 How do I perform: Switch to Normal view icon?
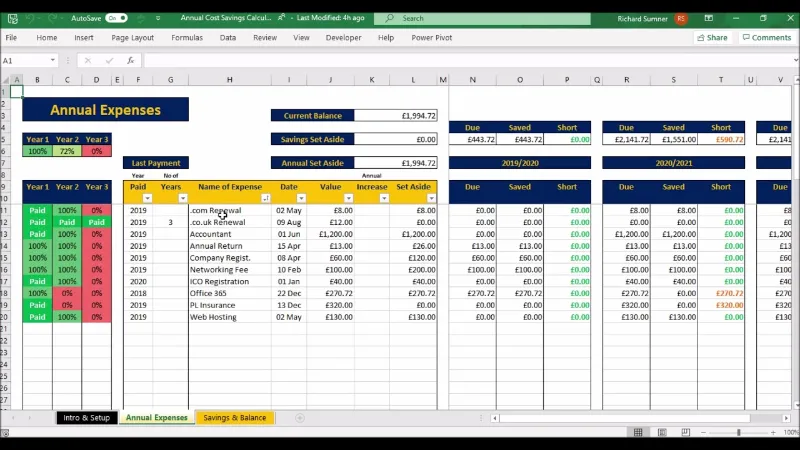(x=638, y=432)
